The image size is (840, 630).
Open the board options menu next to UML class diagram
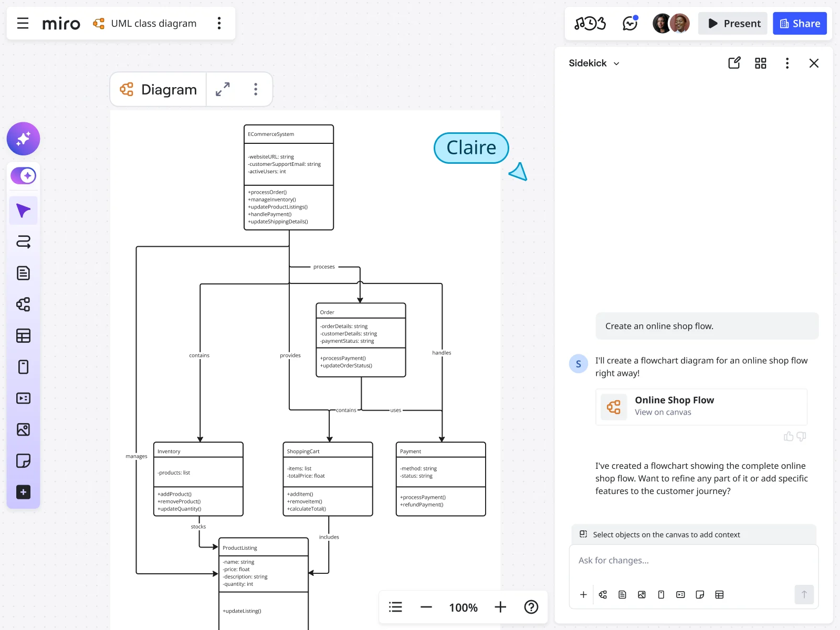219,23
